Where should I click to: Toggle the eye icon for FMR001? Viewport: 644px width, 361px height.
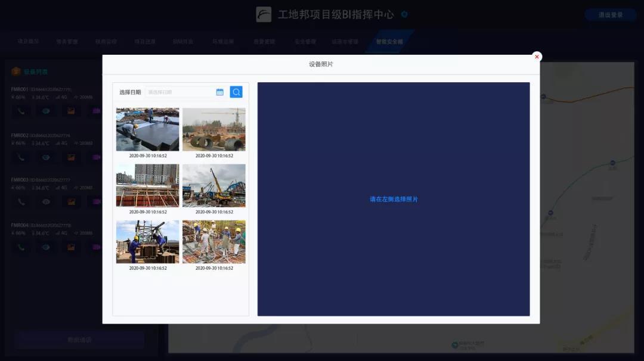[46, 111]
